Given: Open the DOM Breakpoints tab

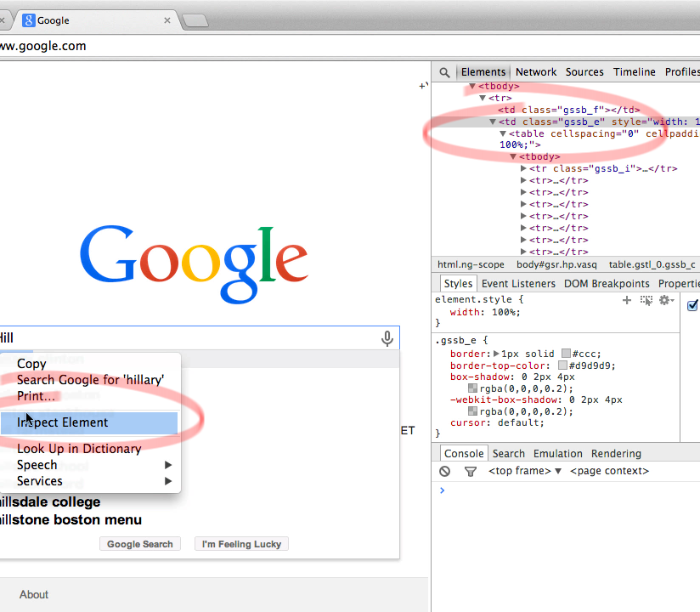Looking at the screenshot, I should point(607,284).
